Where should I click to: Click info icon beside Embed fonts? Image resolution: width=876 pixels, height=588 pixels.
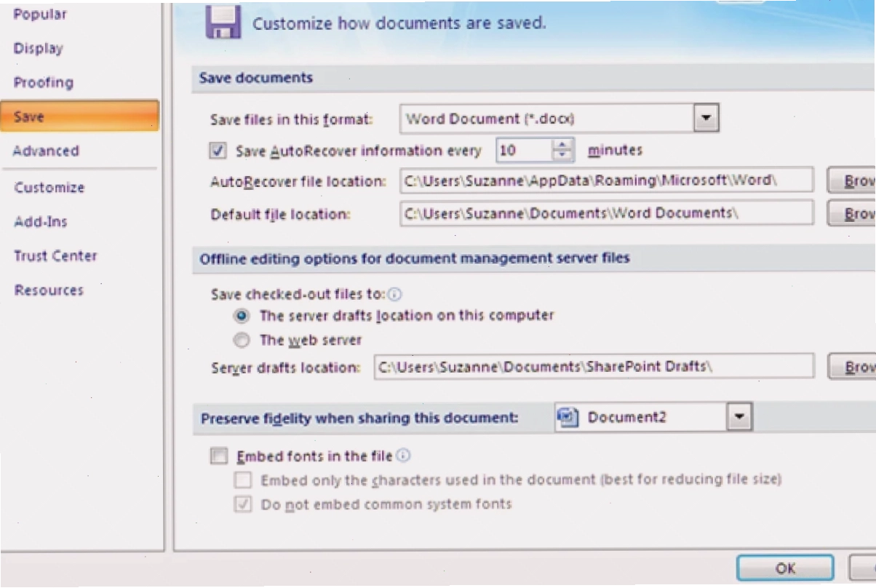(x=403, y=456)
